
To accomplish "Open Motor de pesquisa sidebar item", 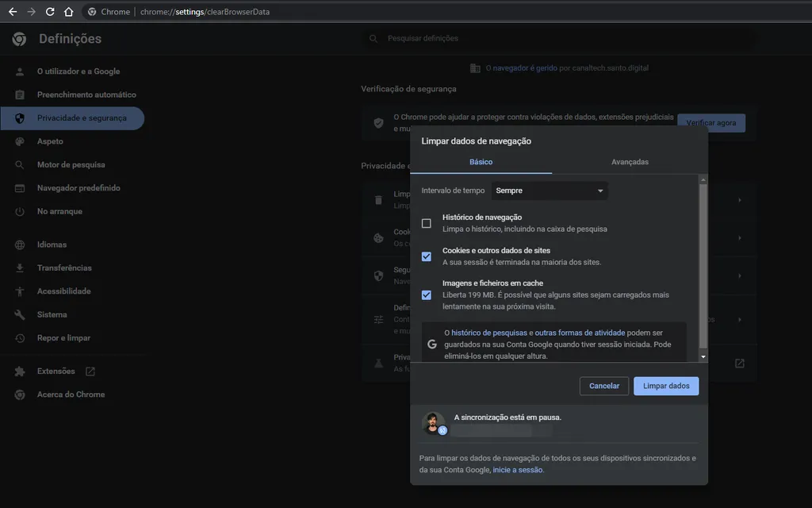I will [x=71, y=165].
